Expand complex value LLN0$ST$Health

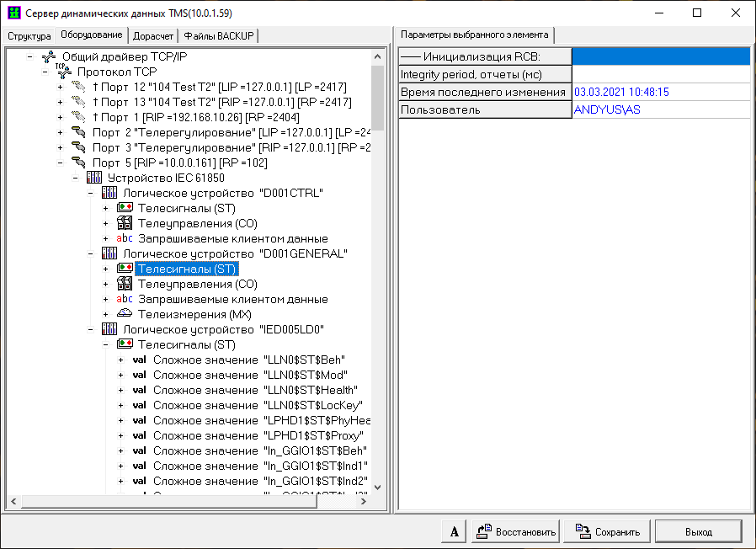(120, 390)
